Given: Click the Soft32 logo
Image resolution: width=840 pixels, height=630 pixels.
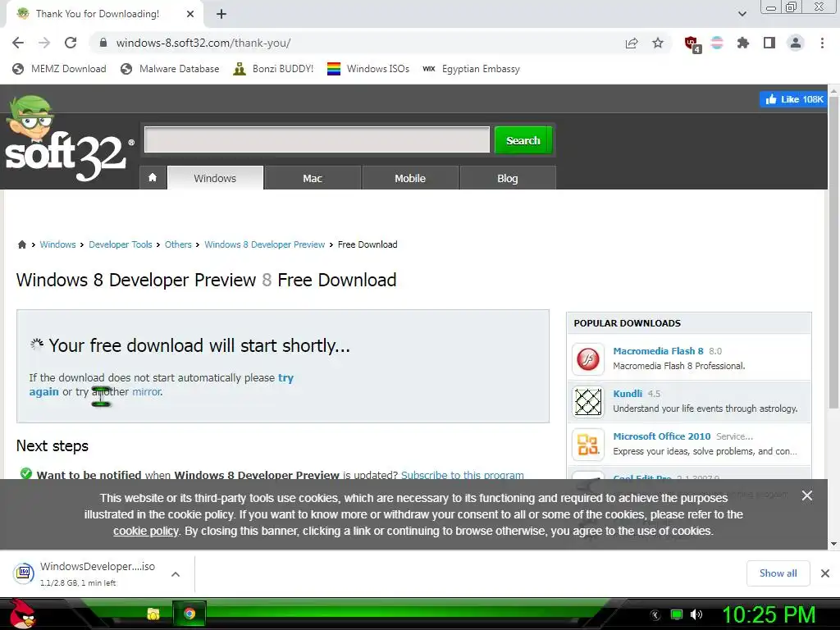Looking at the screenshot, I should pyautogui.click(x=68, y=139).
